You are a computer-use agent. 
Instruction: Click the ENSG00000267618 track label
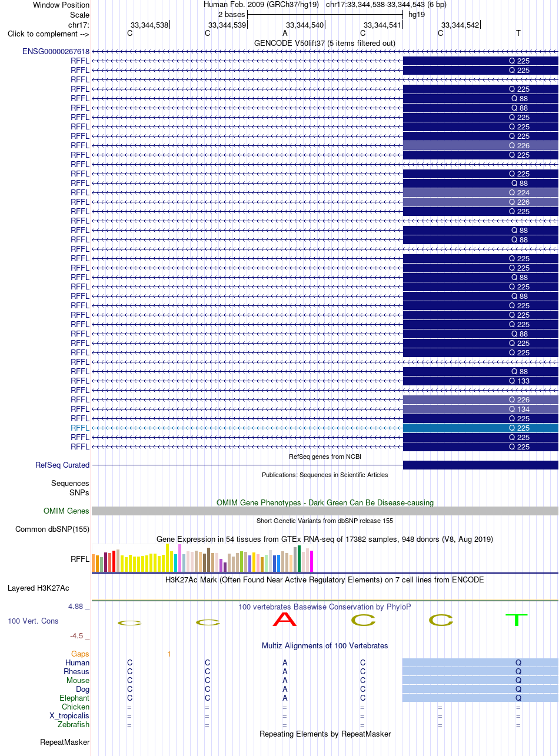[x=56, y=51]
